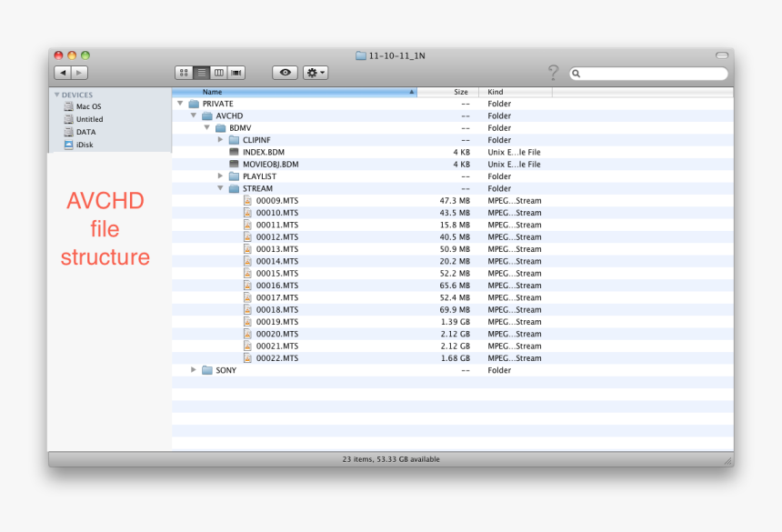Screen dimensions: 782x532
Task: Switch to icon view
Action: (184, 73)
